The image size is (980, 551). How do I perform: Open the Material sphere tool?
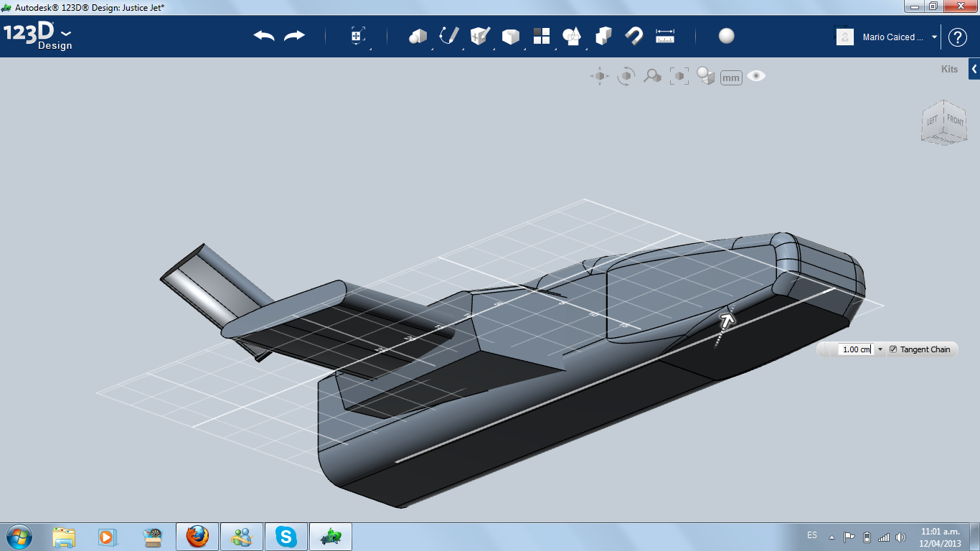tap(727, 36)
